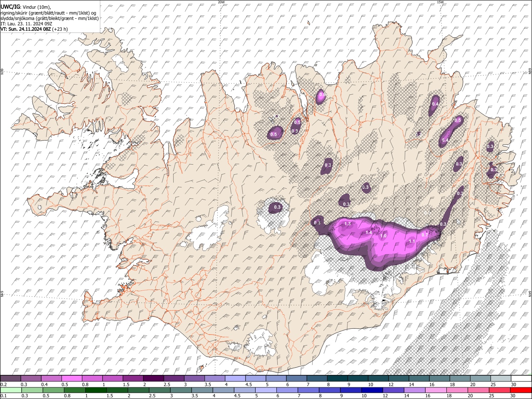Select the bright pink 0.5 snow scale swatch
The width and height of the screenshot is (532, 399).
click(x=71, y=378)
